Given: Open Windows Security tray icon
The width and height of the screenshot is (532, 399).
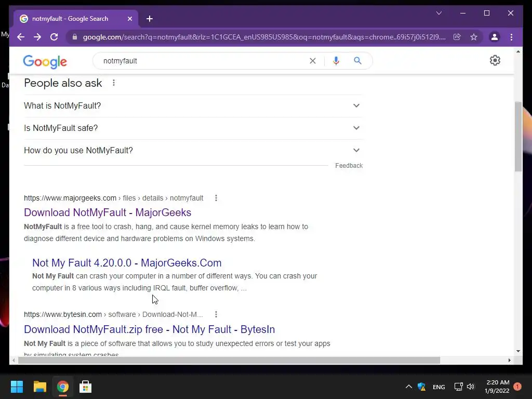Looking at the screenshot, I should [422, 387].
